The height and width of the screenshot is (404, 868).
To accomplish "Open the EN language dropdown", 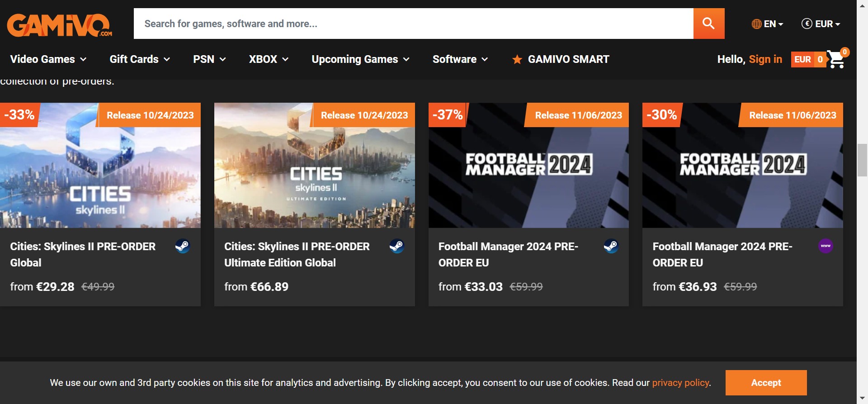I will tap(767, 24).
